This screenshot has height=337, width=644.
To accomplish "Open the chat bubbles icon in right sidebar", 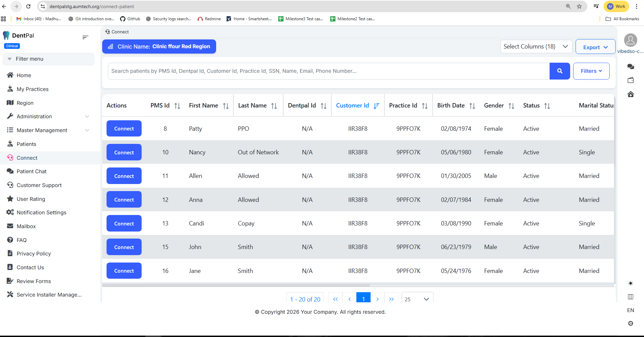I will pos(631,67).
